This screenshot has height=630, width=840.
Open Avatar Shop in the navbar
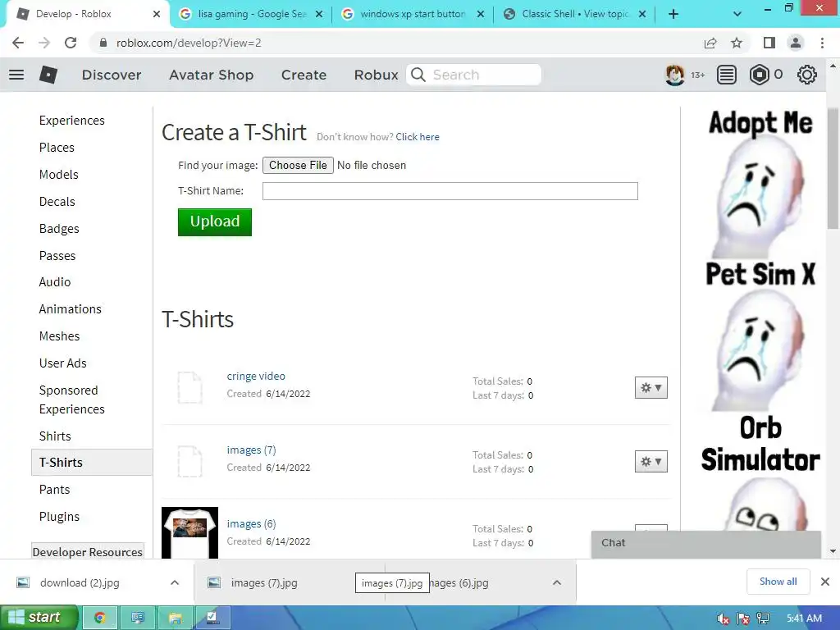coord(211,75)
